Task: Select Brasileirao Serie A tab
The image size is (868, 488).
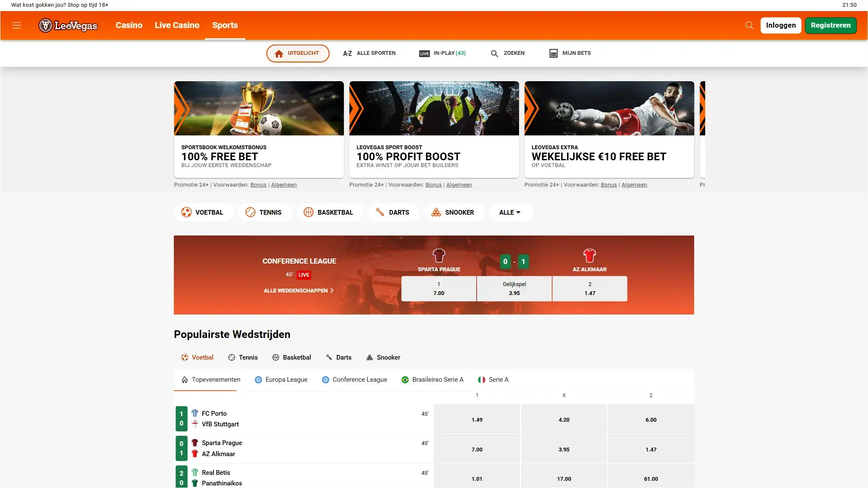Action: pos(432,380)
